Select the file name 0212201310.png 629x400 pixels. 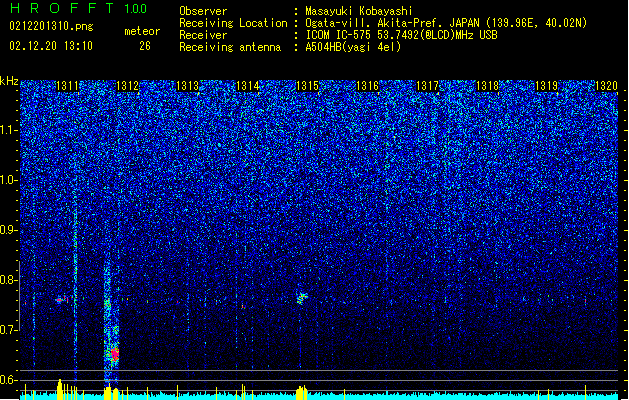click(51, 27)
